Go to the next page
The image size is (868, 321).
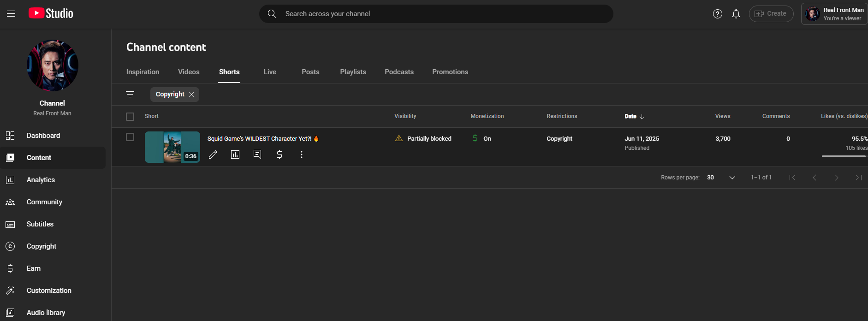coord(837,178)
